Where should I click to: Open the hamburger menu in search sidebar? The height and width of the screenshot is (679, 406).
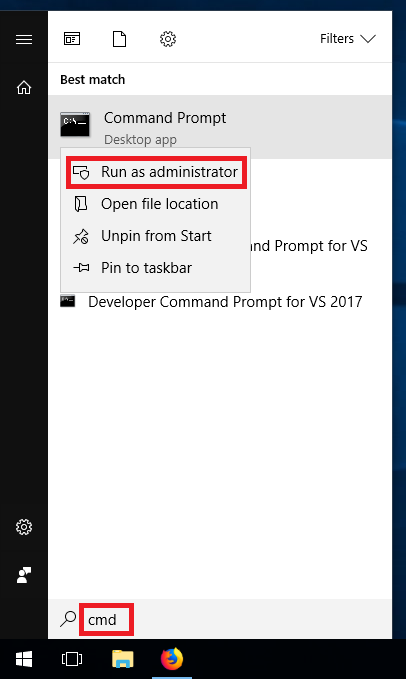click(24, 40)
